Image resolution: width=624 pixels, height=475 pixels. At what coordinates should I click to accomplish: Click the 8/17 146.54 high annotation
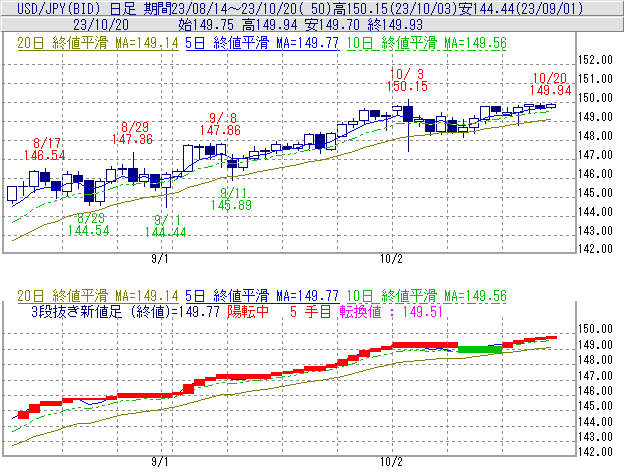tap(45, 149)
